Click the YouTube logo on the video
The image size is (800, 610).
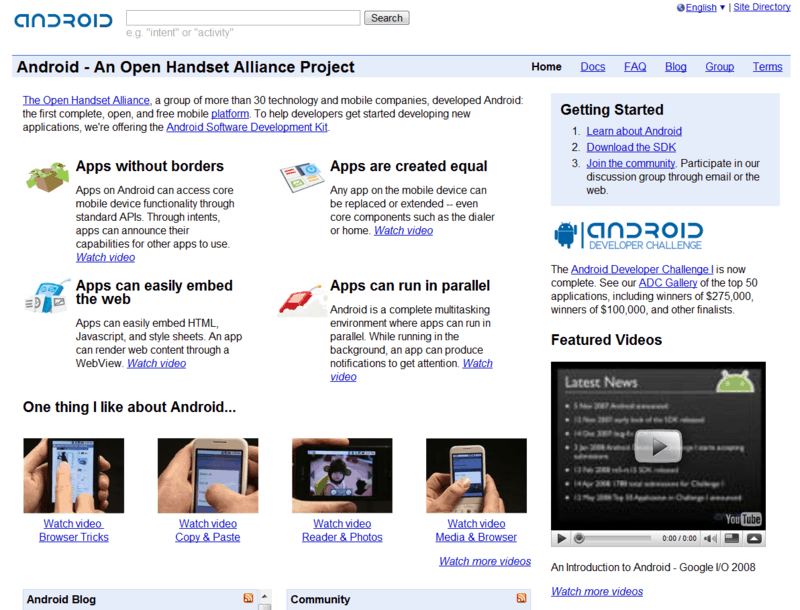[x=743, y=519]
